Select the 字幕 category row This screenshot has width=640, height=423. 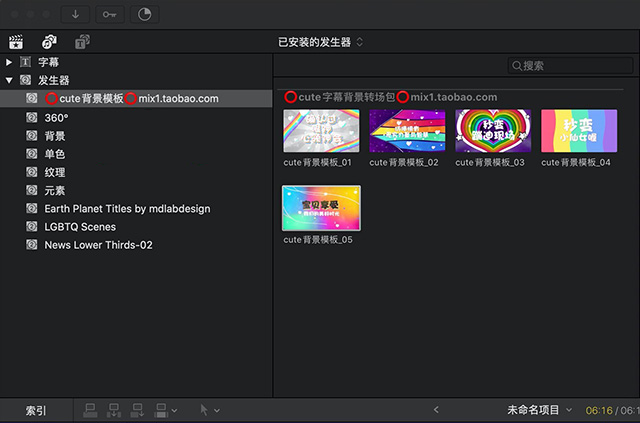click(x=136, y=62)
